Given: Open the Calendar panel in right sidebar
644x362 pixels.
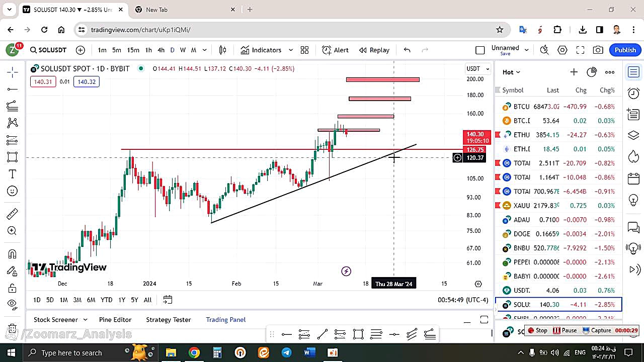Looking at the screenshot, I should [x=633, y=178].
